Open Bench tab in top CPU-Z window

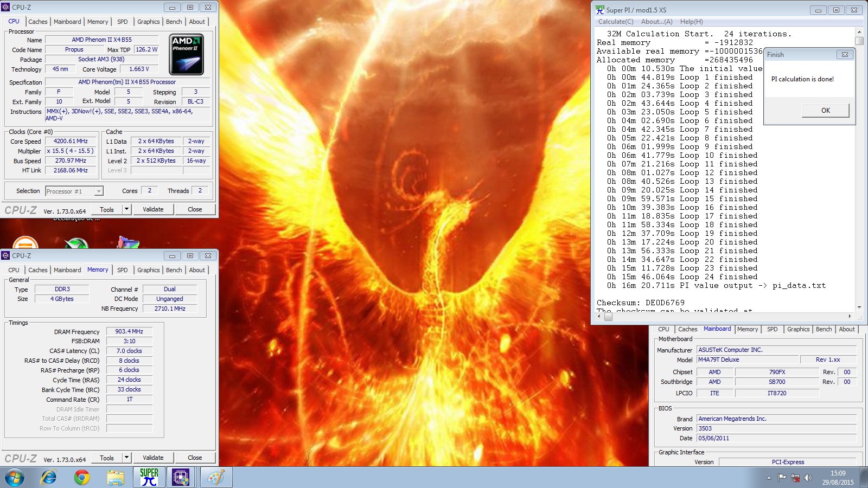coord(174,22)
